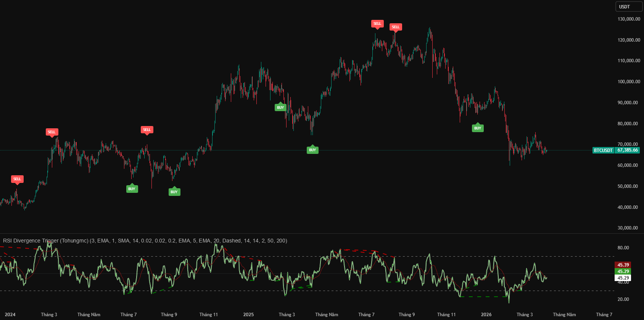Click the 80.00 level on RSI scale
Screen dimensions: 644x320
(x=623, y=248)
